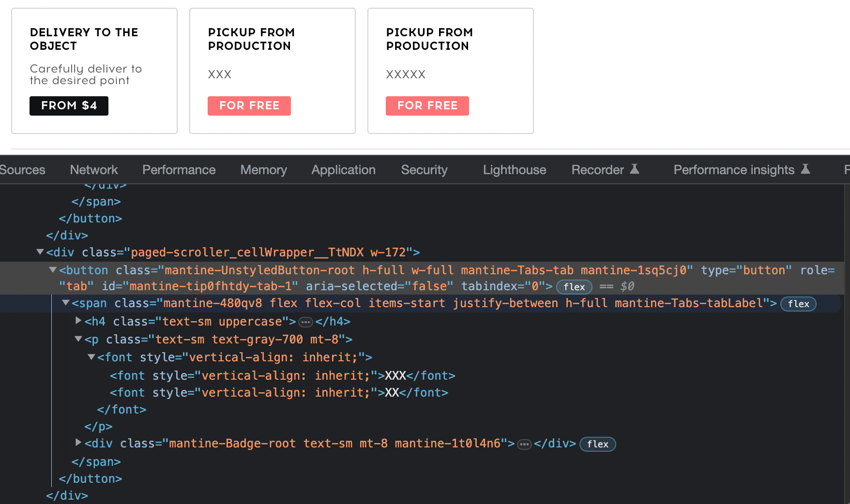Switch to the Network panel

tap(93, 170)
